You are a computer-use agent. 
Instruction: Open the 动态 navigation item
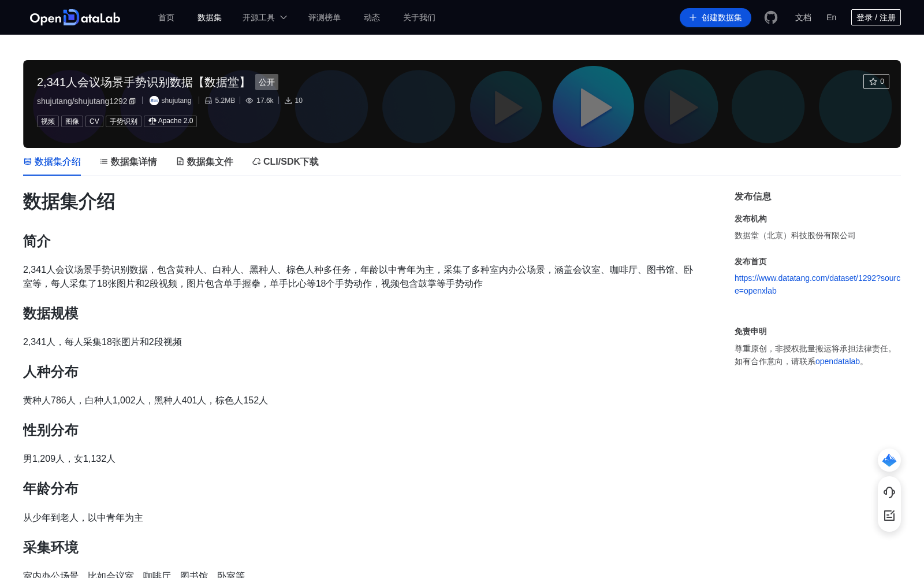(372, 18)
